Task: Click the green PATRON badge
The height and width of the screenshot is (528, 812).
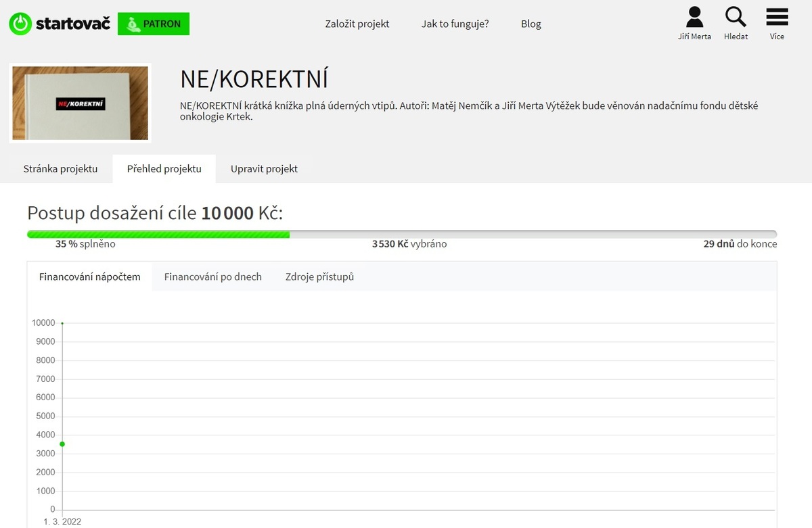Action: [x=154, y=24]
